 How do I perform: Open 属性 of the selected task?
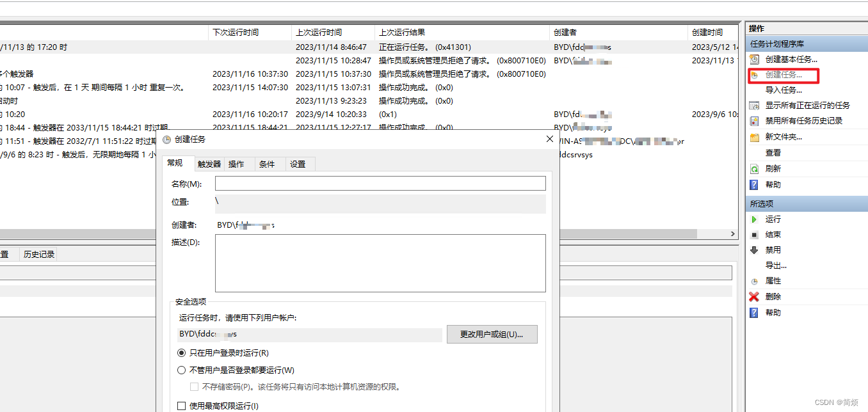773,281
